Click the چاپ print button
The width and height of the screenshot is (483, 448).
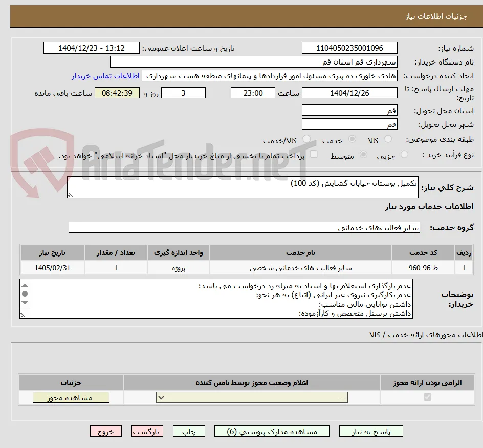189,431
